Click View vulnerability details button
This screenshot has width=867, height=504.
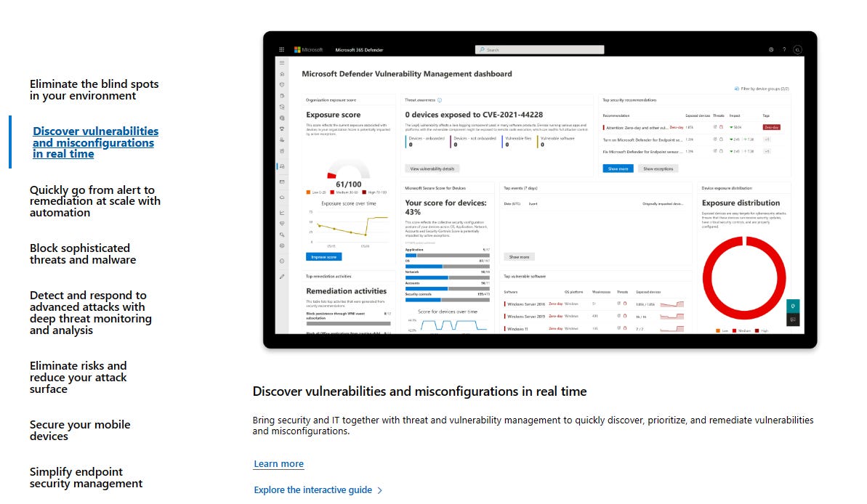(432, 168)
